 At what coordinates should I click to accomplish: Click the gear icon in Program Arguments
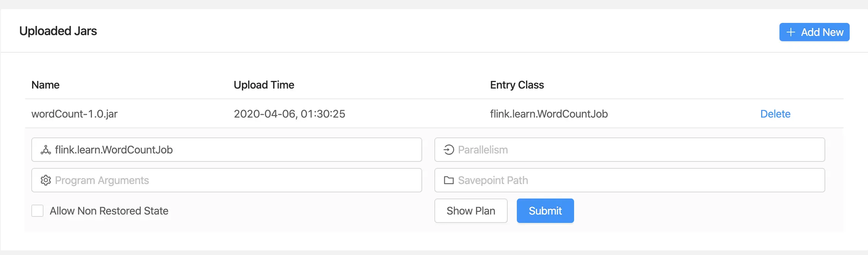tap(46, 180)
